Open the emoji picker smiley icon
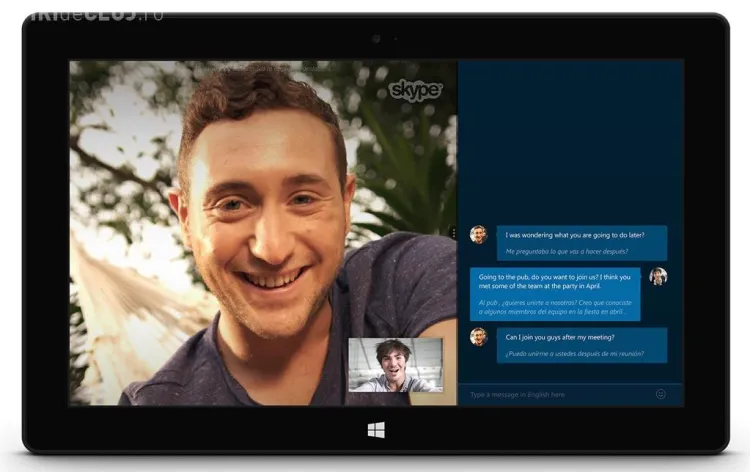Viewport: 750px width, 472px height. (661, 394)
